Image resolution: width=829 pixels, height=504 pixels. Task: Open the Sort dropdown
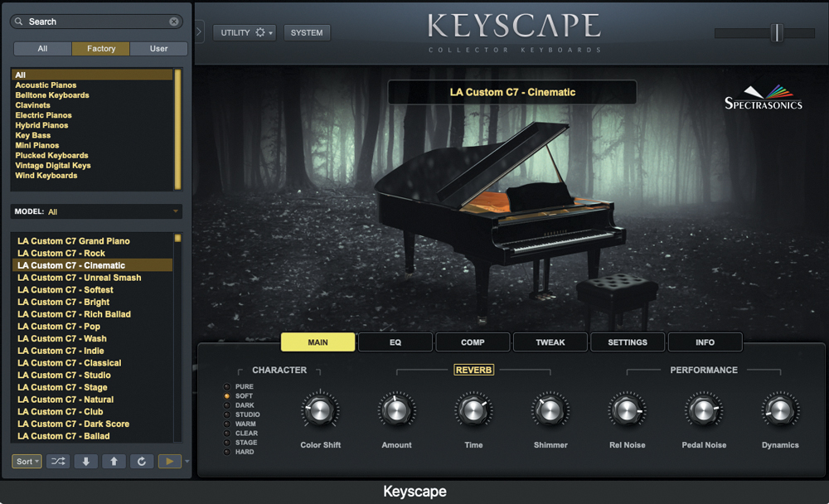tap(27, 461)
